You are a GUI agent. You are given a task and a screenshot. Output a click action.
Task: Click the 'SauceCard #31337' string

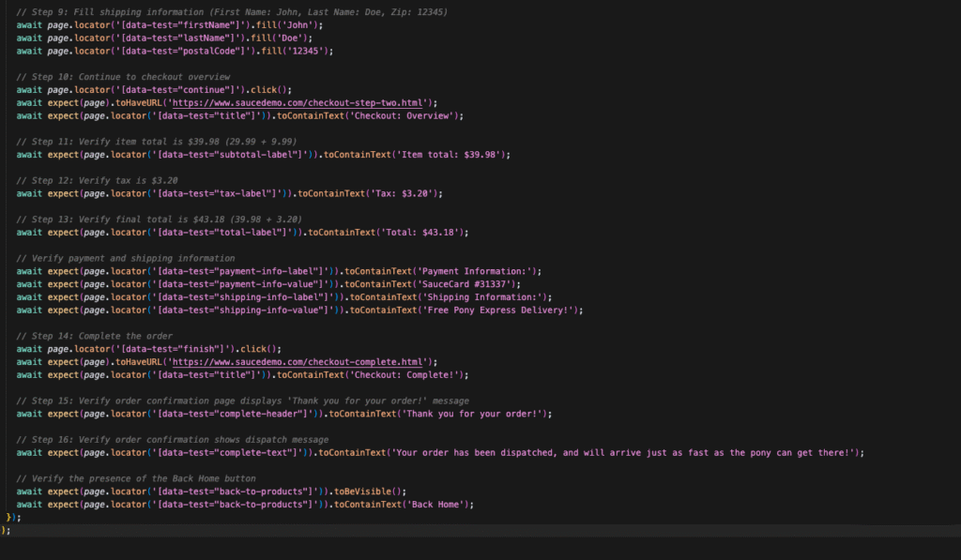(x=465, y=283)
